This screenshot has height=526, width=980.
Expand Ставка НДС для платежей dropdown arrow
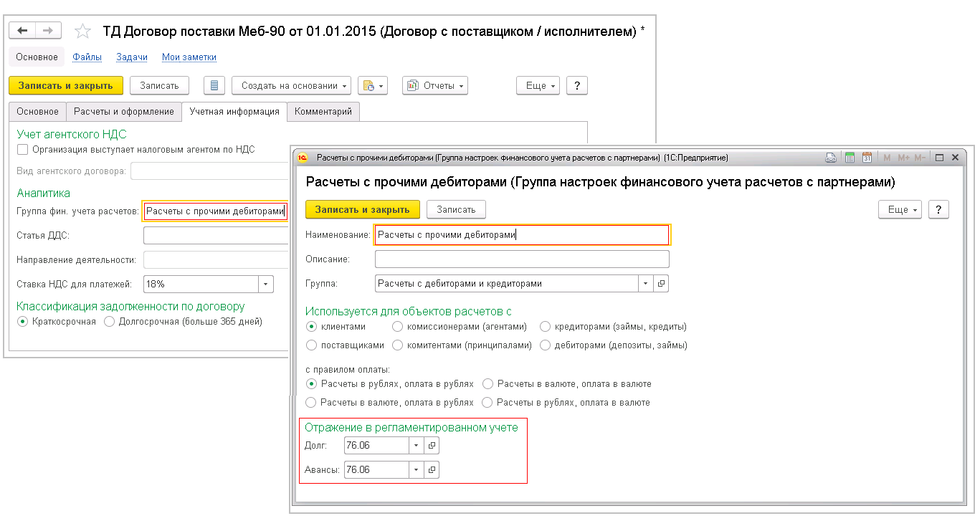[x=266, y=284]
